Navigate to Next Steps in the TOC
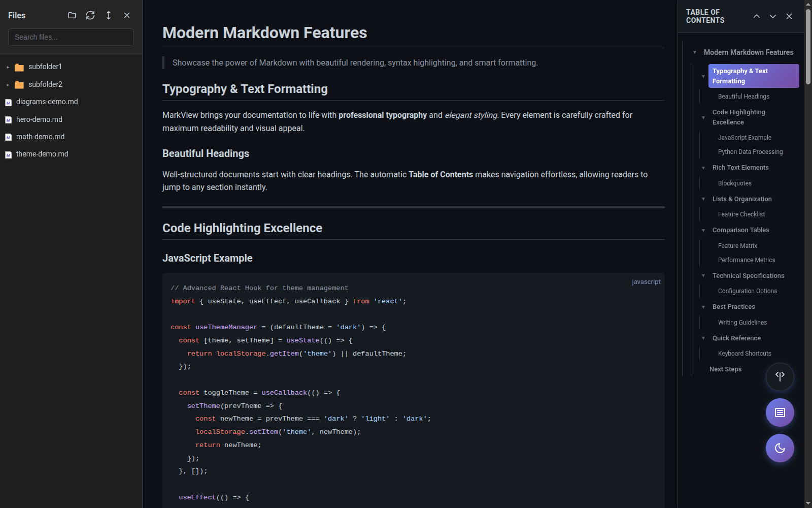The width and height of the screenshot is (812, 508). (725, 369)
